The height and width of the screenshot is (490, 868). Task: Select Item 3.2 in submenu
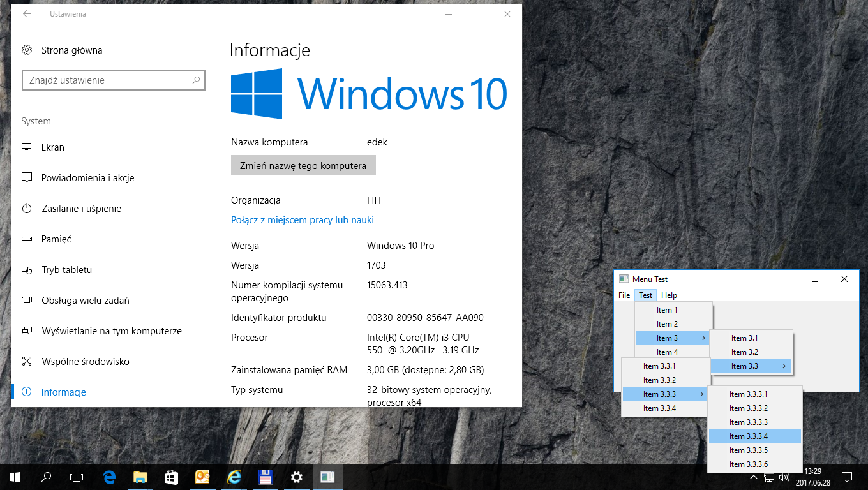pos(751,352)
